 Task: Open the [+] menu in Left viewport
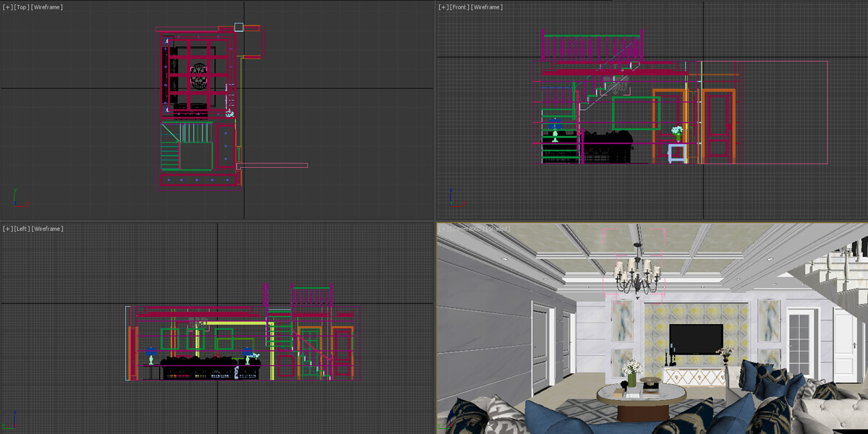8,229
